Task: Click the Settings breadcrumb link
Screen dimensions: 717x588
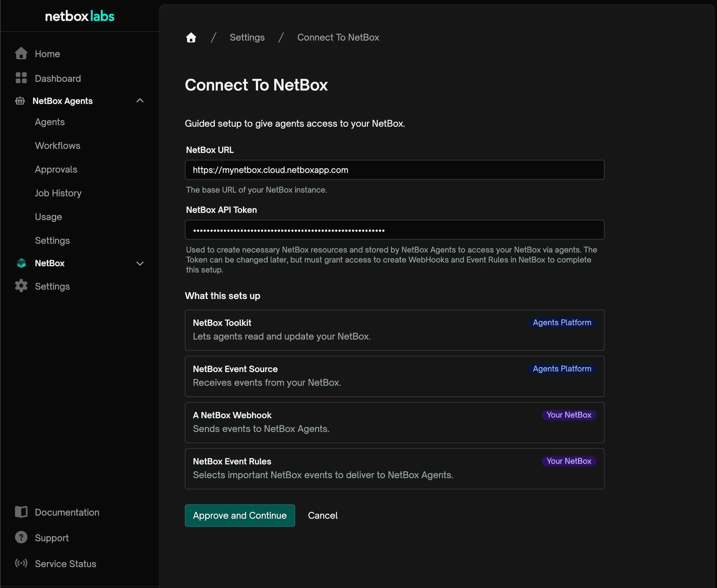Action: point(247,37)
